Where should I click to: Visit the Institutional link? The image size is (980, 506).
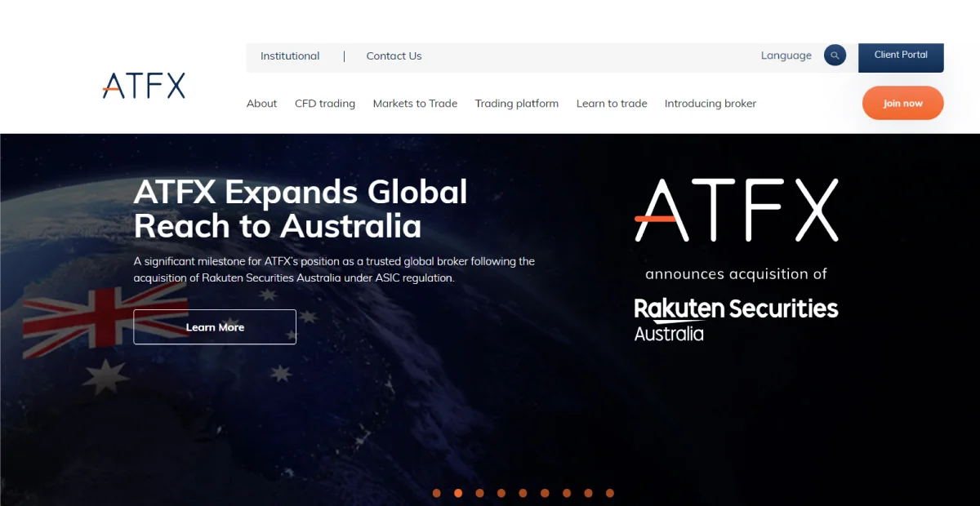click(290, 56)
